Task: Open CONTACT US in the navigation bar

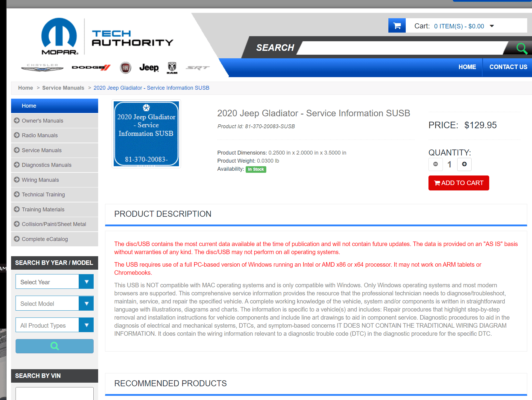Action: click(x=508, y=67)
